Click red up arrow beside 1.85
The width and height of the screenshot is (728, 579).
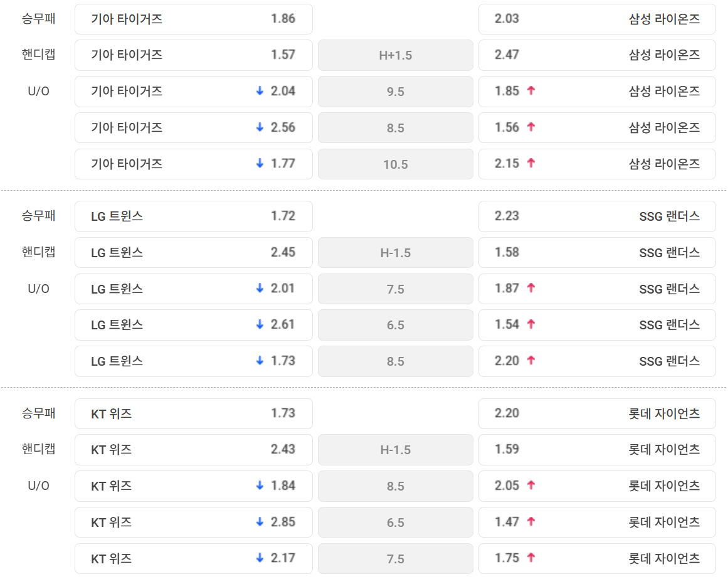pyautogui.click(x=531, y=90)
